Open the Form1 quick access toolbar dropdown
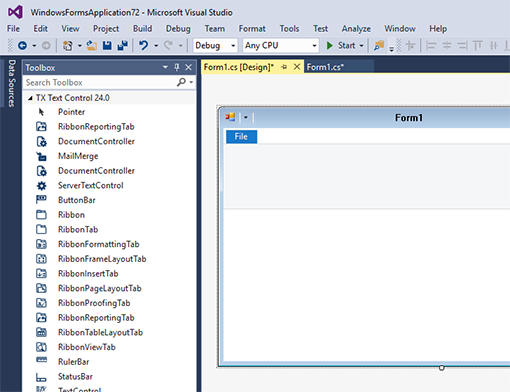The width and height of the screenshot is (510, 392). click(x=246, y=117)
